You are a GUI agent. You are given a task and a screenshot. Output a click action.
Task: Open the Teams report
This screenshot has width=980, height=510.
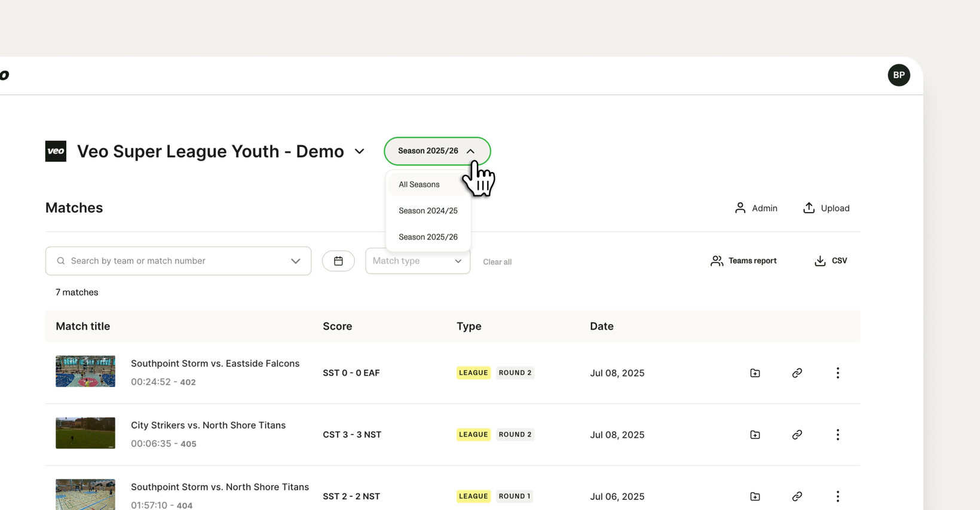(x=743, y=261)
